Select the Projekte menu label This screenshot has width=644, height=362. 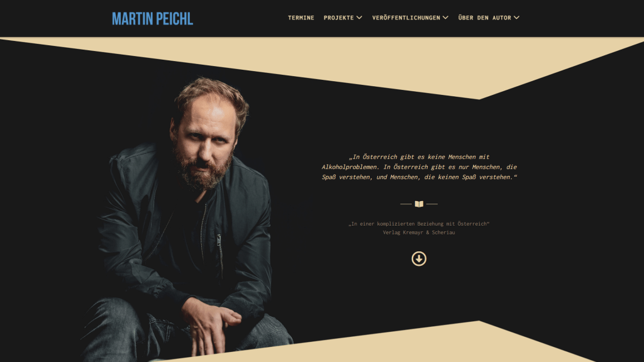click(338, 18)
